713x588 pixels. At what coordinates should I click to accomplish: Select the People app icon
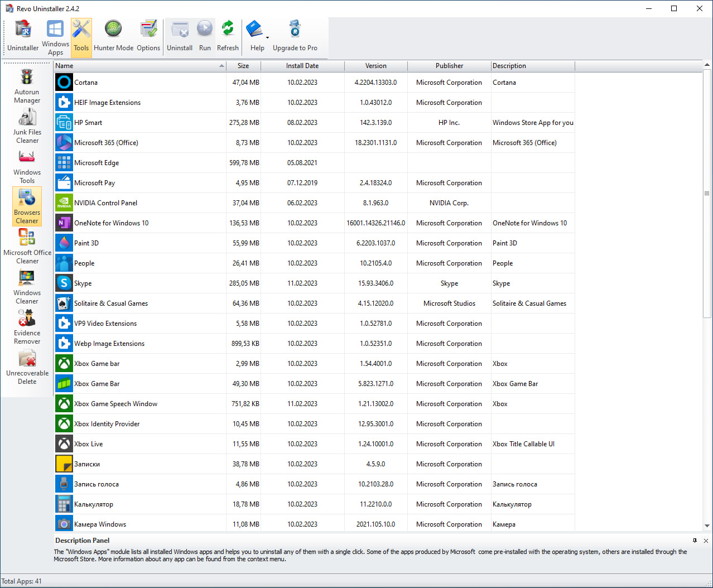[x=64, y=263]
